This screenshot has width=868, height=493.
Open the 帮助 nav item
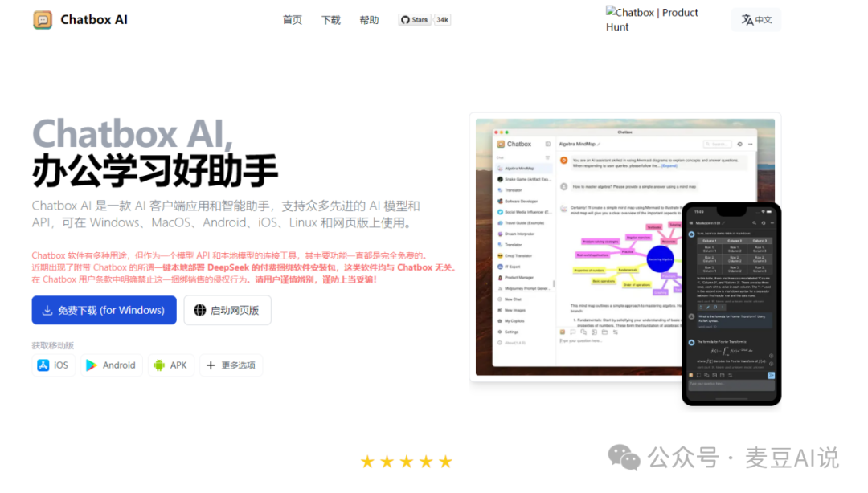[369, 20]
